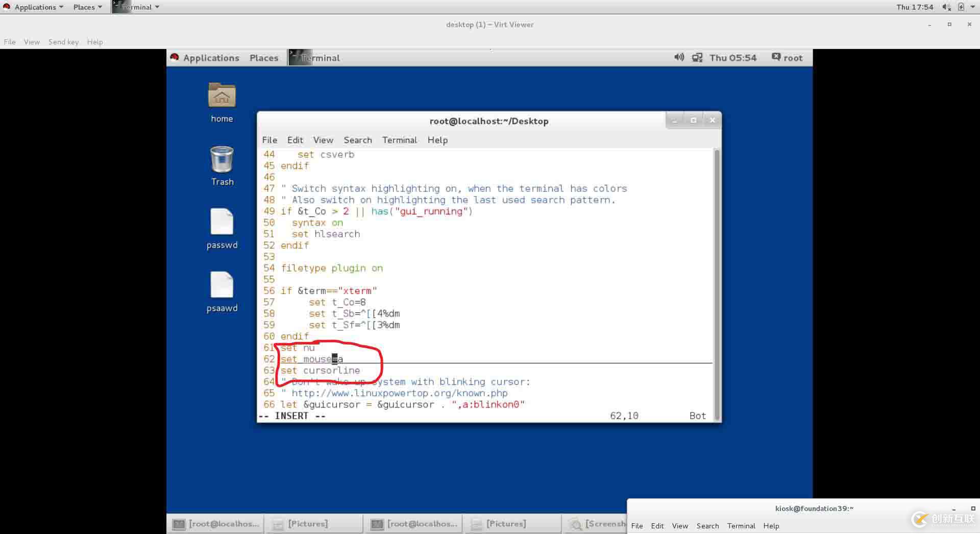
Task: Open the home folder desktop icon
Action: tap(222, 96)
